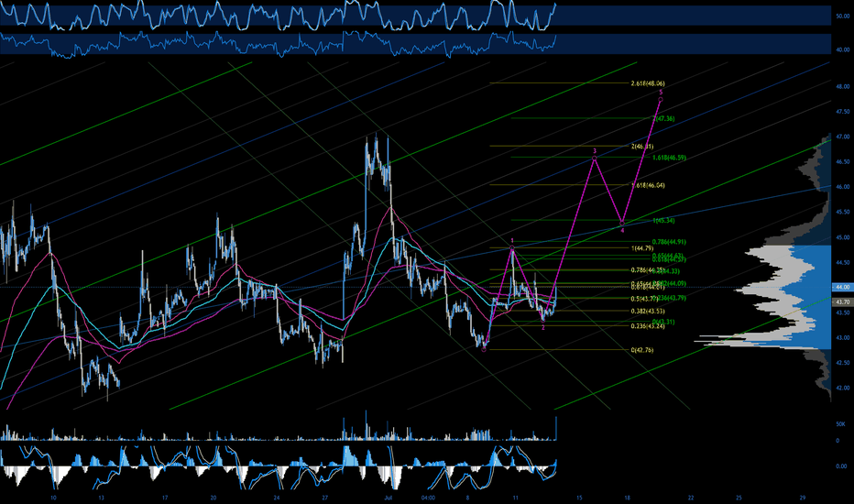
Task: Click date label 29 on time axis
Action: pos(803,498)
